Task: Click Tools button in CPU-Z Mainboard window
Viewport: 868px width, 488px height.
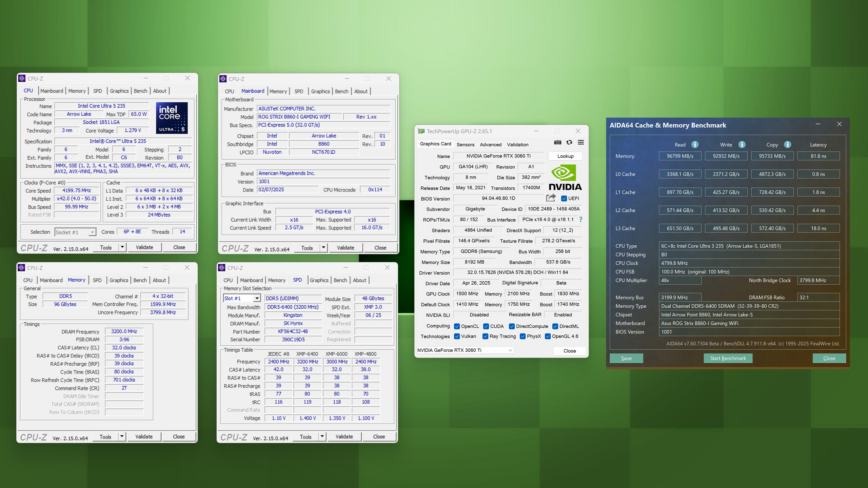Action: 307,248
